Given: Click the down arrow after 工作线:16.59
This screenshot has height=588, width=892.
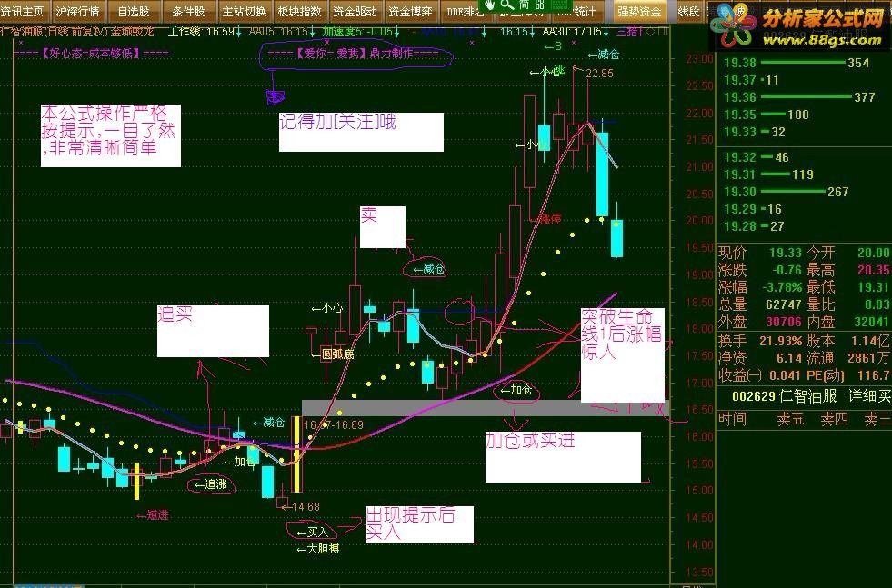Looking at the screenshot, I should tap(238, 33).
